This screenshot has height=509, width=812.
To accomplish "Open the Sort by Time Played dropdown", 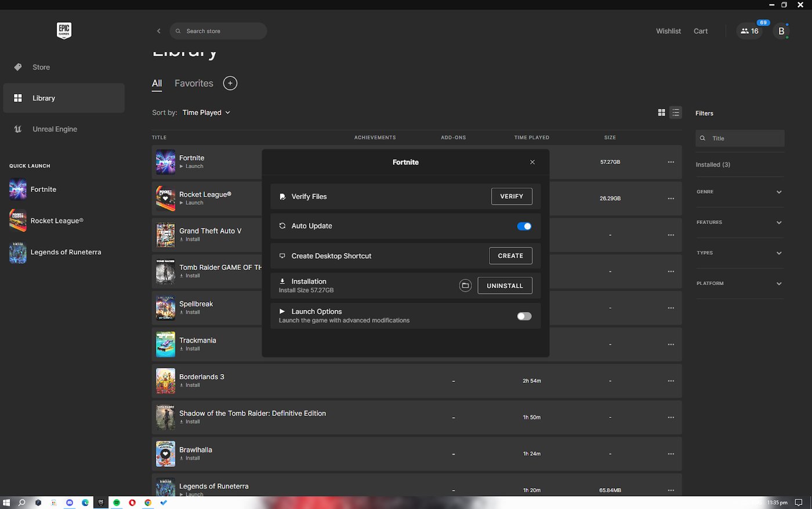I will pyautogui.click(x=206, y=112).
